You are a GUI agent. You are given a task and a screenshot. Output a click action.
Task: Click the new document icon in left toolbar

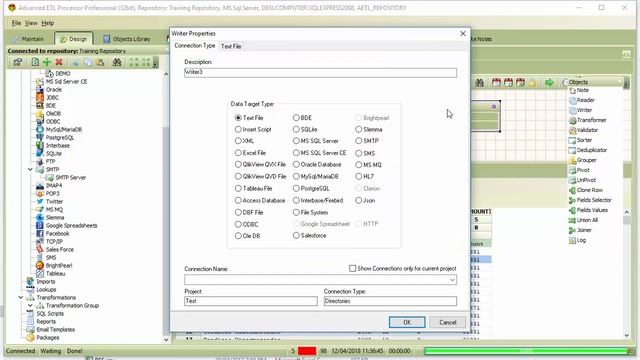(x=35, y=62)
